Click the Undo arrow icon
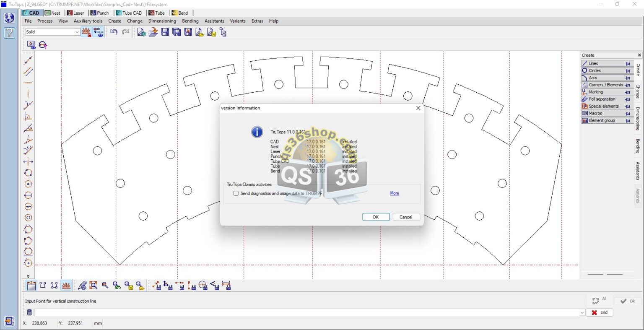This screenshot has height=330, width=644. (114, 32)
